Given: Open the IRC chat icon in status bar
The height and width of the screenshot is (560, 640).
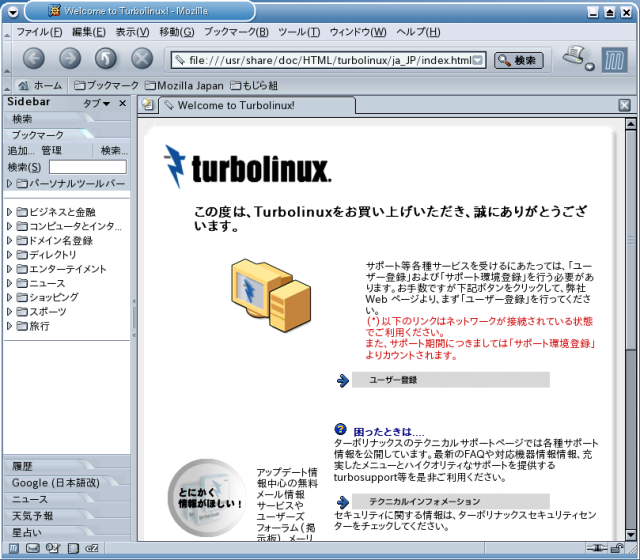Looking at the screenshot, I should tap(92, 548).
